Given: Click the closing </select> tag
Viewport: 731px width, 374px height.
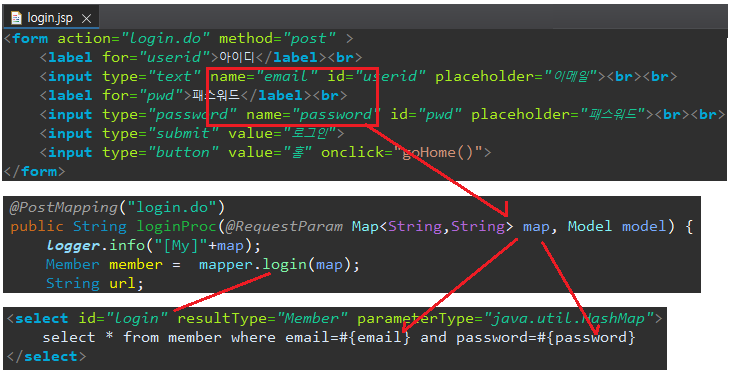Looking at the screenshot, I should [47, 356].
